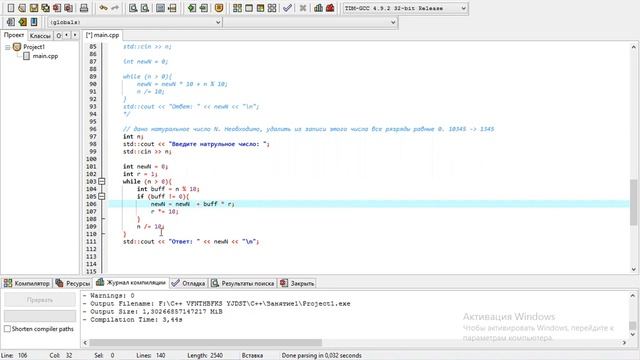
Task: Select the main.cpp editor tab
Action: point(102,35)
